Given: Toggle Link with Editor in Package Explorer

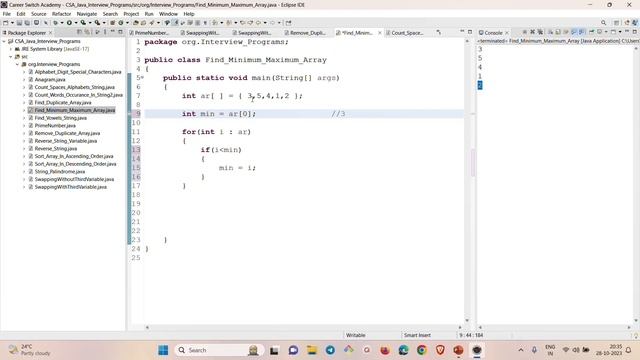Looking at the screenshot, I should coord(87,32).
